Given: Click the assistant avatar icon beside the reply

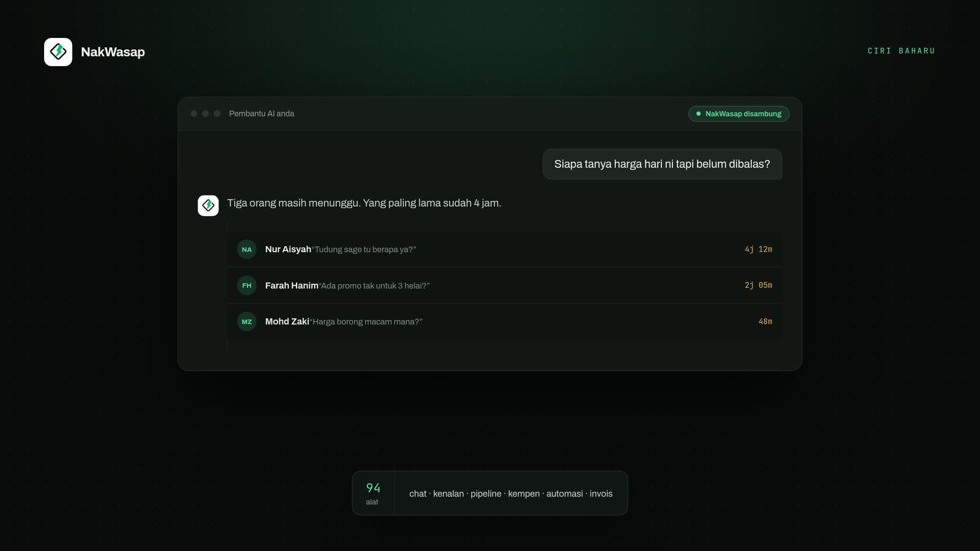Looking at the screenshot, I should [208, 206].
